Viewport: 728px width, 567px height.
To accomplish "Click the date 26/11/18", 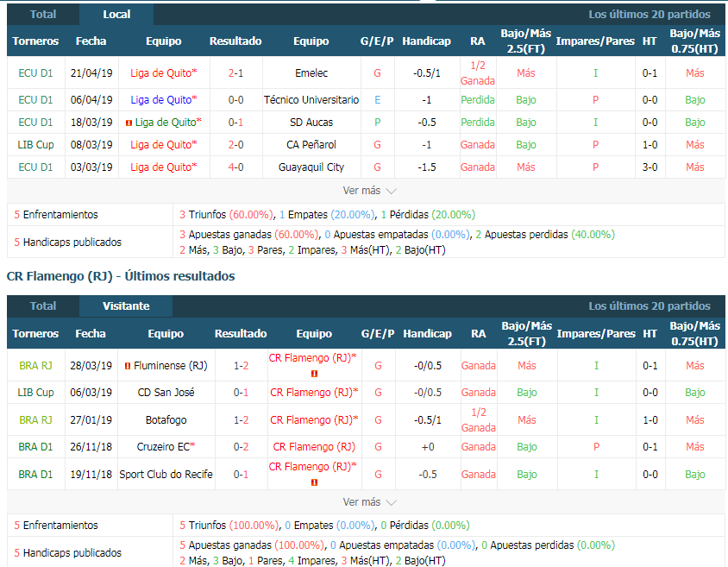I will pos(91,447).
